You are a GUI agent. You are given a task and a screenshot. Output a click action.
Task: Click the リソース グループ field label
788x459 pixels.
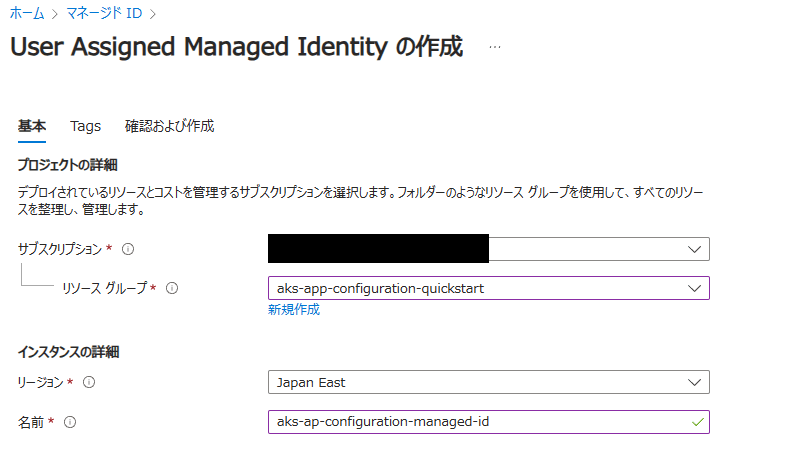pos(105,288)
